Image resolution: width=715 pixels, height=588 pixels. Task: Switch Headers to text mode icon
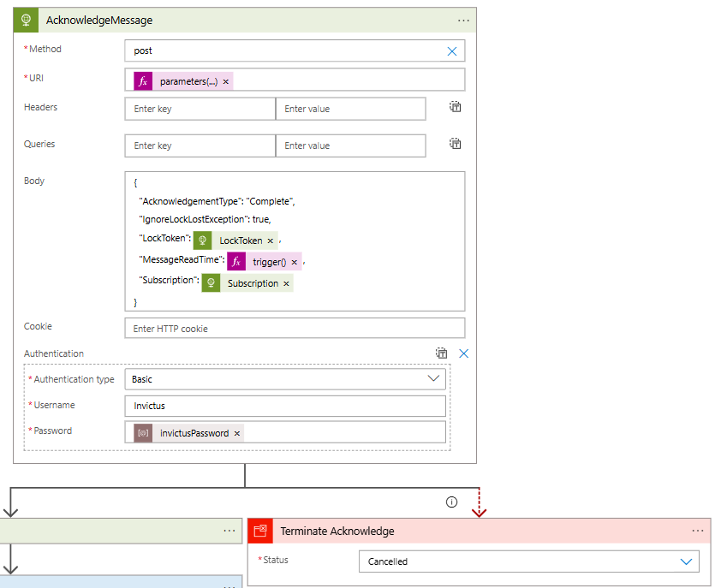456,107
